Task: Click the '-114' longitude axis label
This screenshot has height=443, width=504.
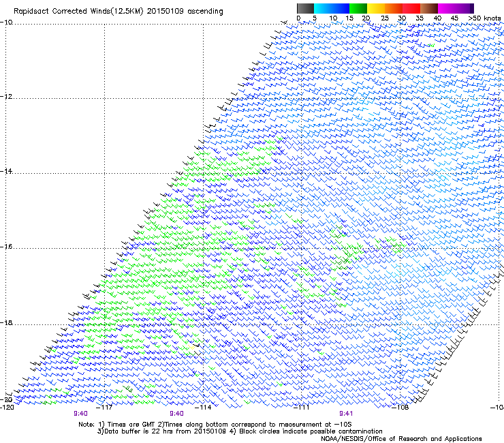Action: 203,408
